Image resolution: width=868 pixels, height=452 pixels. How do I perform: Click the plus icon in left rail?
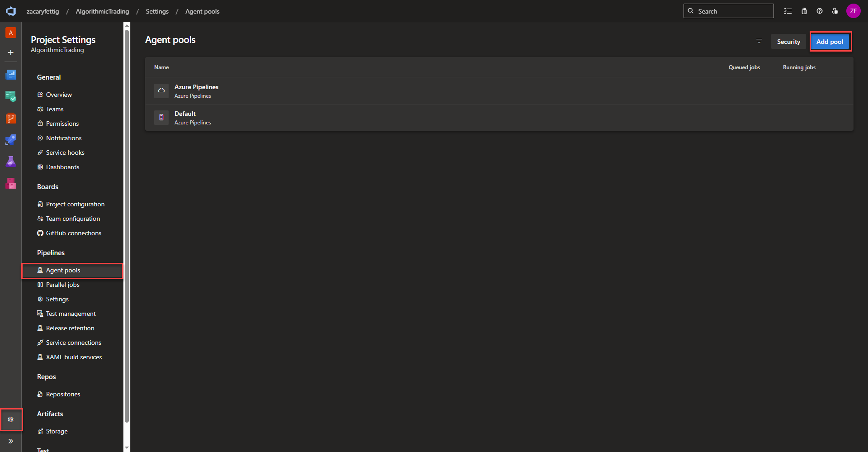point(11,52)
